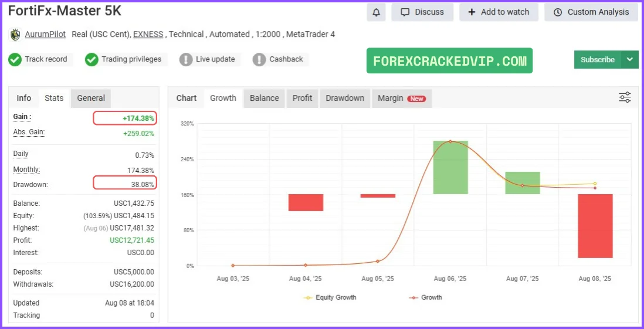Expand the Subscribe dropdown arrow
Viewport: 644px width, 329px height.
[x=630, y=59]
